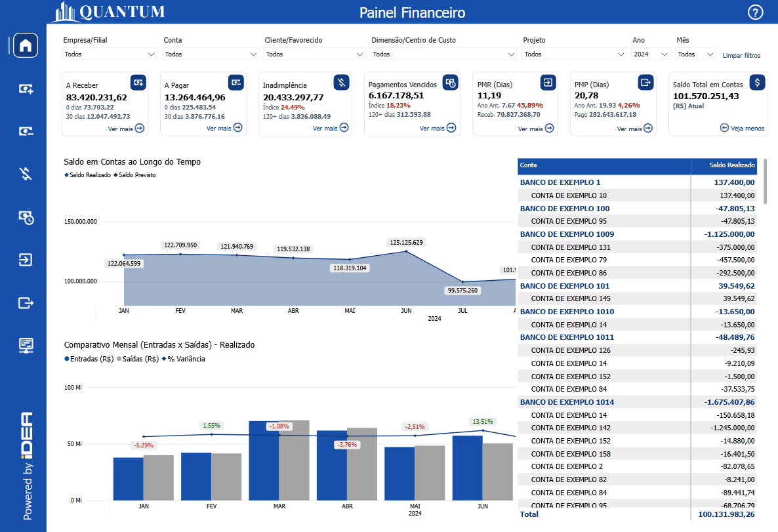
Task: Click the Pagamentos Vencidos card icon
Action: (450, 82)
